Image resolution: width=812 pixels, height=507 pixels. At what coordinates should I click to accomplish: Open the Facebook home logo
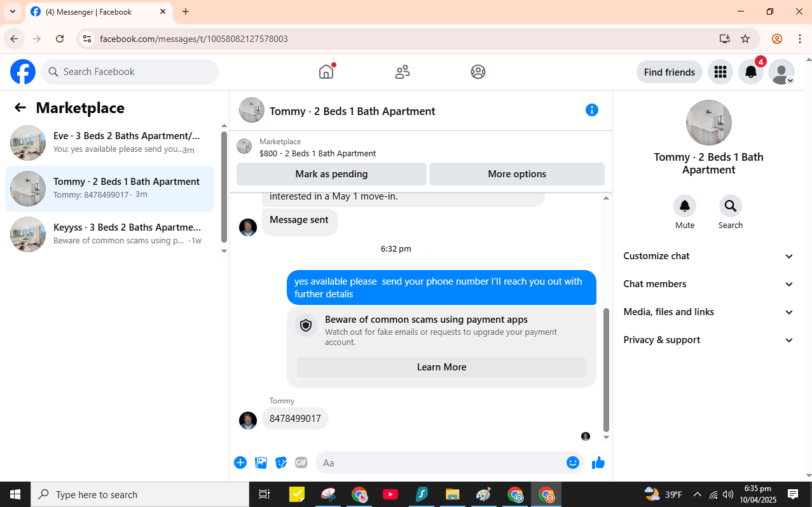(23, 72)
